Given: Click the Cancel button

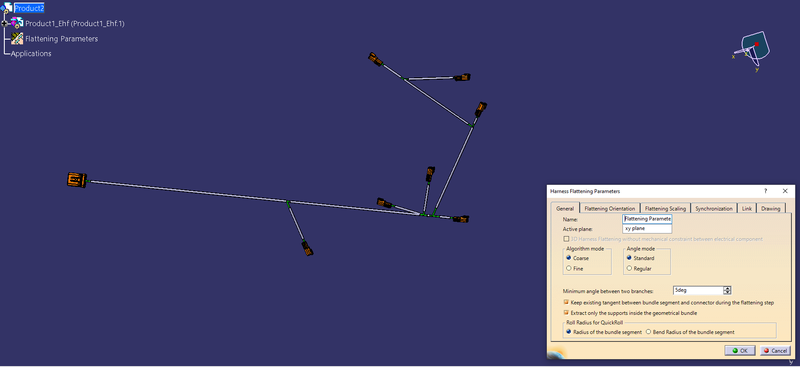Looking at the screenshot, I should (x=775, y=351).
